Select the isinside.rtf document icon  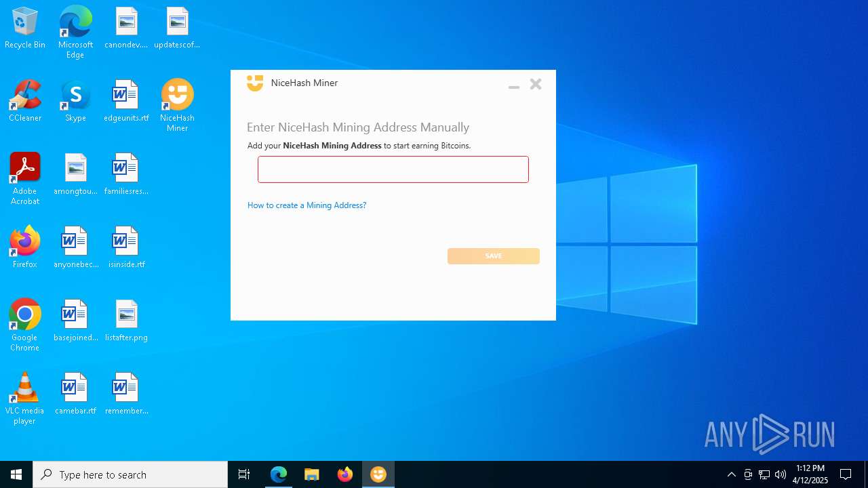click(126, 248)
